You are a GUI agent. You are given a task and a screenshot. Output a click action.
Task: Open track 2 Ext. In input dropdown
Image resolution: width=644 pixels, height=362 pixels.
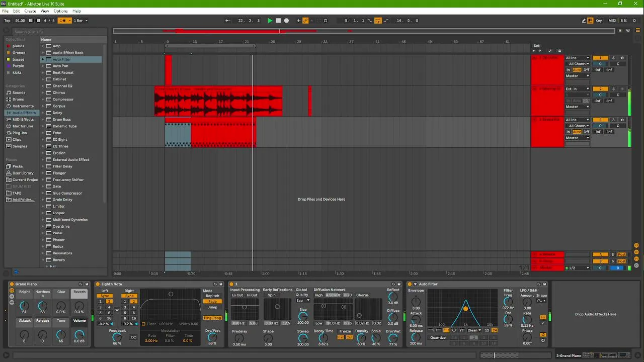(x=577, y=89)
